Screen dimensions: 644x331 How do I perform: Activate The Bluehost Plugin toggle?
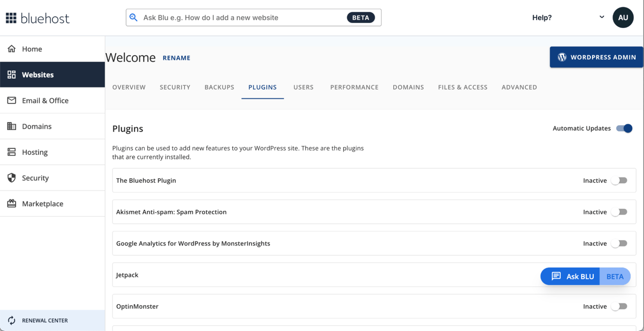[x=619, y=181]
